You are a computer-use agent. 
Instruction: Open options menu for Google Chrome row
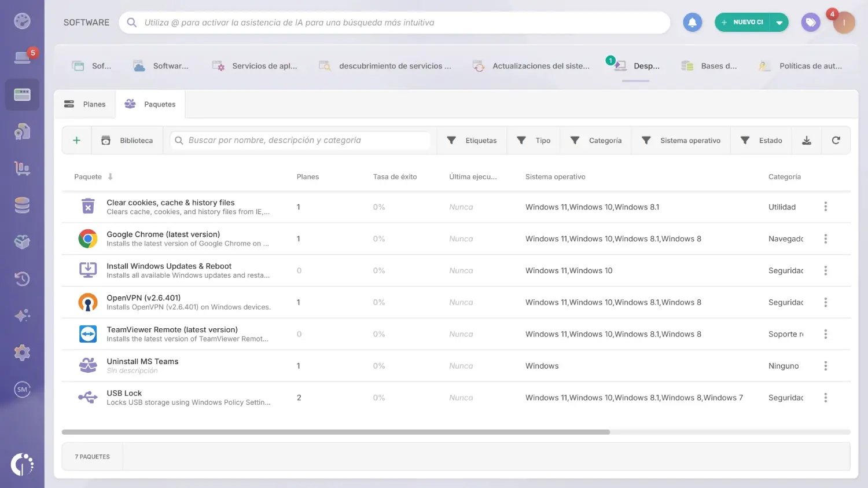825,239
